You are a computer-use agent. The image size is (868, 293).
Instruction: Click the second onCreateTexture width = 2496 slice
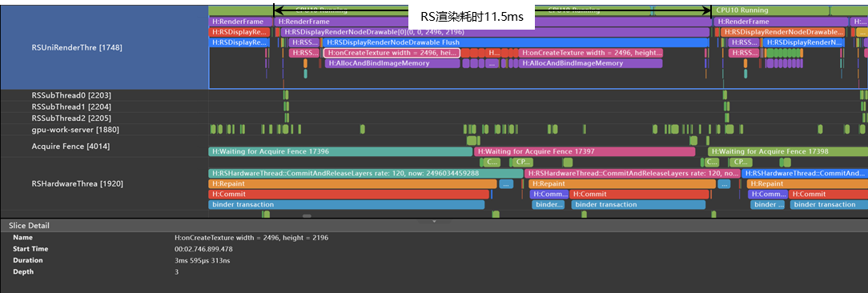pyautogui.click(x=590, y=53)
